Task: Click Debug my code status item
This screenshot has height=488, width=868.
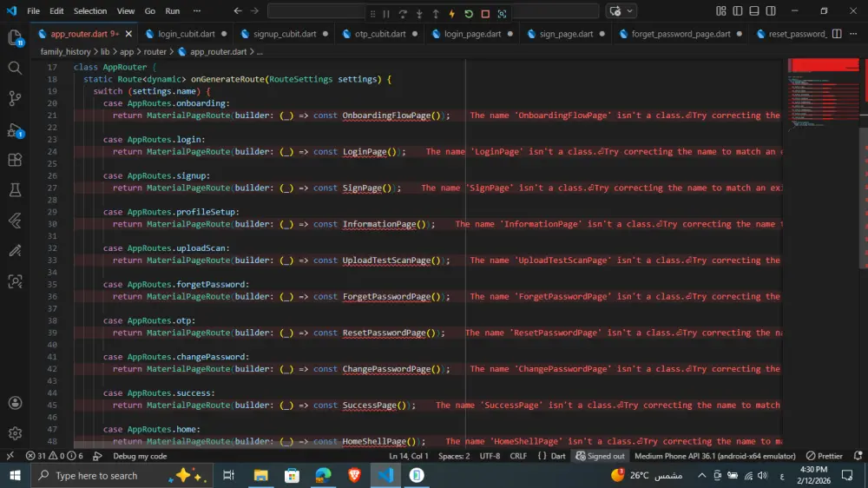Action: [x=140, y=456]
